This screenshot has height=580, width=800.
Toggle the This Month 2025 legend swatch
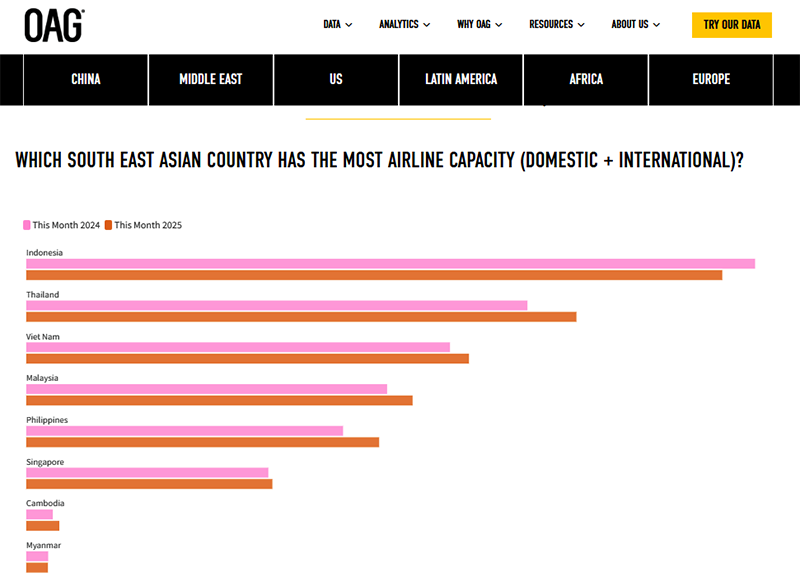pyautogui.click(x=110, y=225)
